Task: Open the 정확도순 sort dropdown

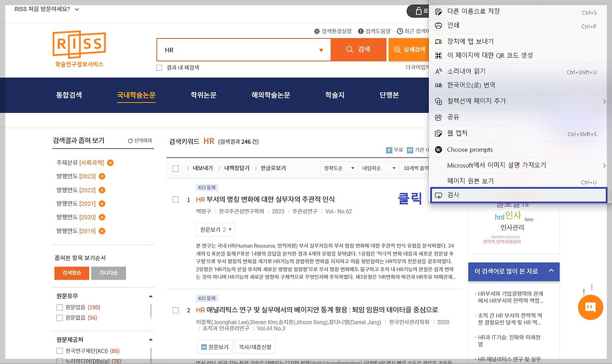Action: (339, 168)
